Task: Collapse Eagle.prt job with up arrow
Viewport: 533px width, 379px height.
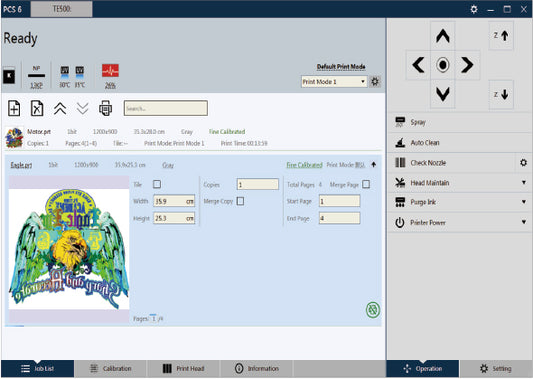Action: [x=374, y=165]
